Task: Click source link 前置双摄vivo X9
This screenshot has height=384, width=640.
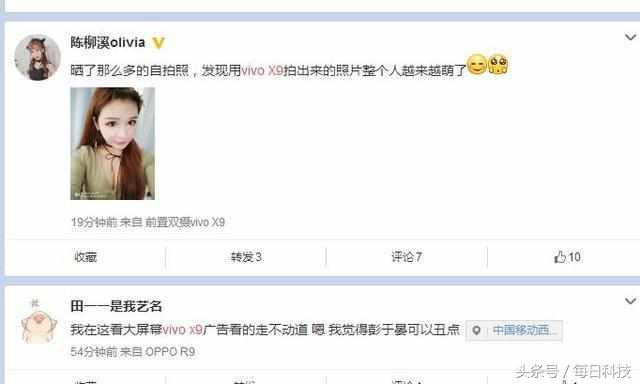Action: coord(185,222)
